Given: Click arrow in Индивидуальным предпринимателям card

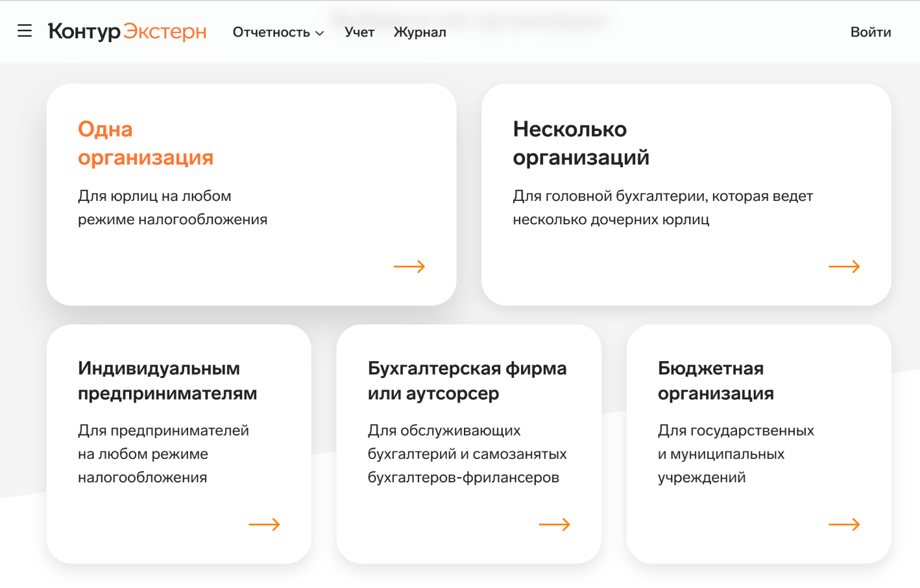Looking at the screenshot, I should coord(264,524).
